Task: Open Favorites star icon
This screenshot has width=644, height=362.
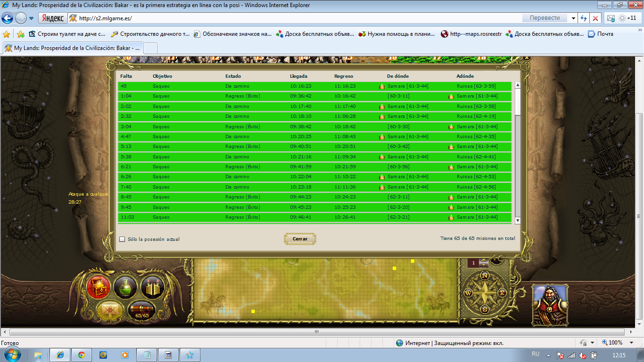Action: point(6,34)
